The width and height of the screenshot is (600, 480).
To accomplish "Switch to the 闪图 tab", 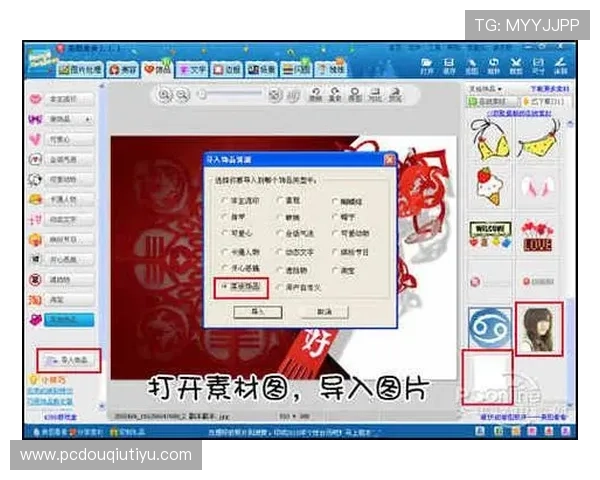I will (x=296, y=70).
